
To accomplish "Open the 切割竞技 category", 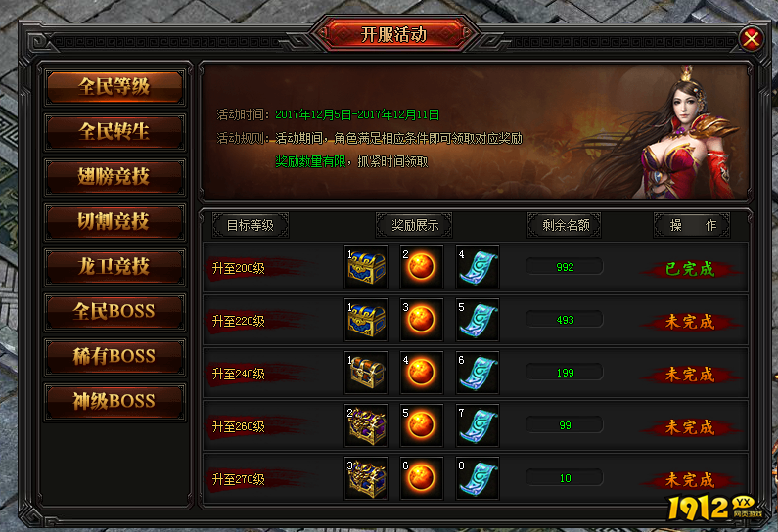I will click(x=114, y=222).
